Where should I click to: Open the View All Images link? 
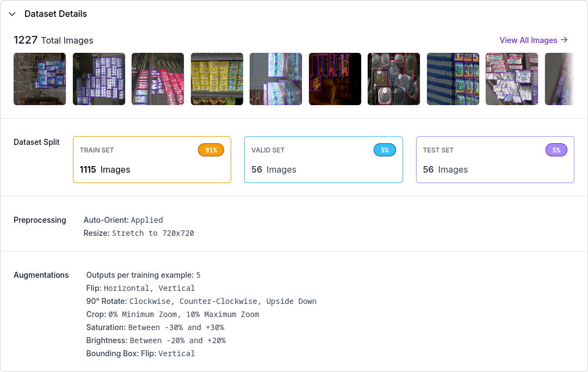tap(534, 40)
